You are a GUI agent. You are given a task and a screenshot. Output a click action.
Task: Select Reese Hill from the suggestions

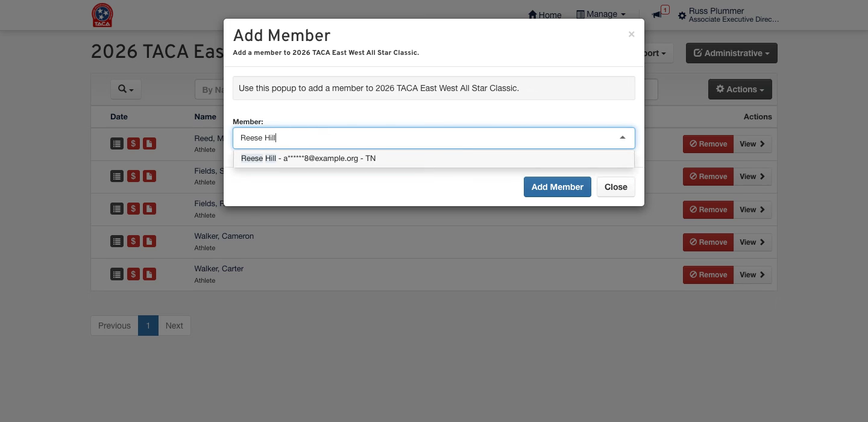point(433,159)
